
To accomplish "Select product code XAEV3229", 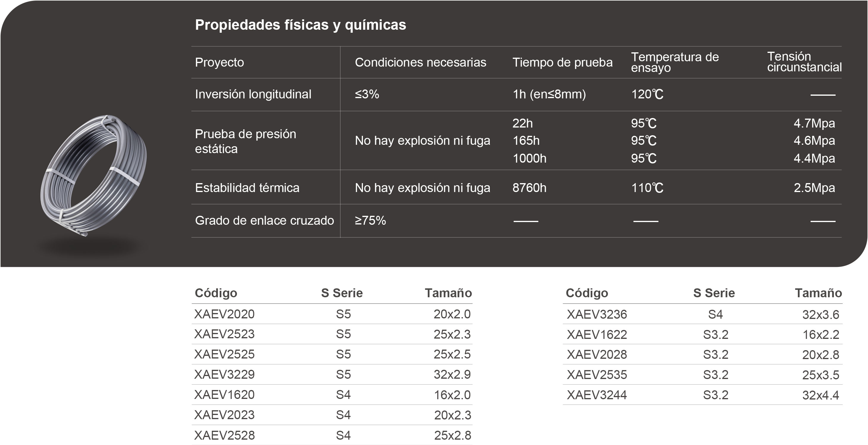I will (224, 374).
